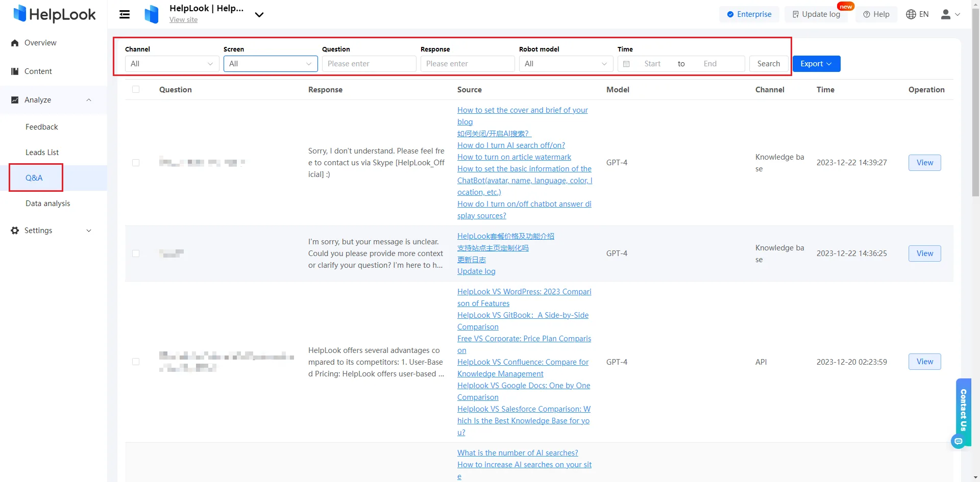This screenshot has height=482, width=980.
Task: View the 02:23:59 API record
Action: click(x=925, y=362)
